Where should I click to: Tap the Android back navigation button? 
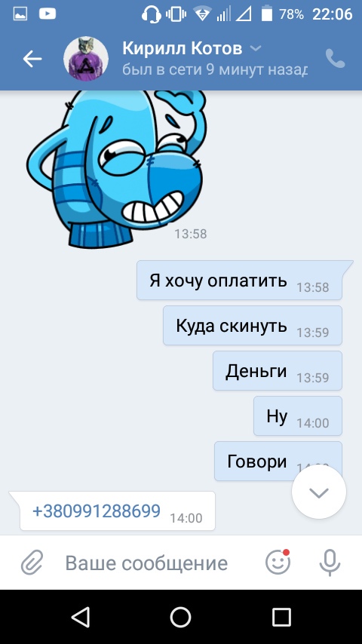80,617
